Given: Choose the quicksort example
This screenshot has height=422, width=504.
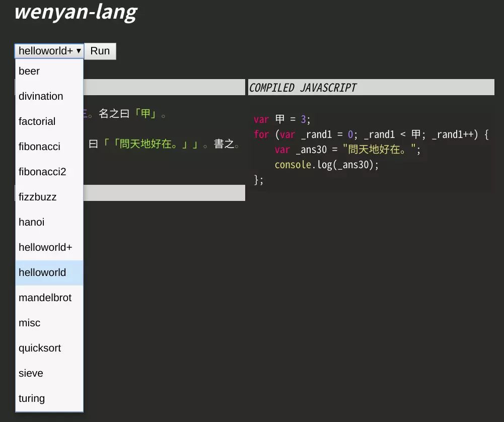Looking at the screenshot, I should point(49,348).
